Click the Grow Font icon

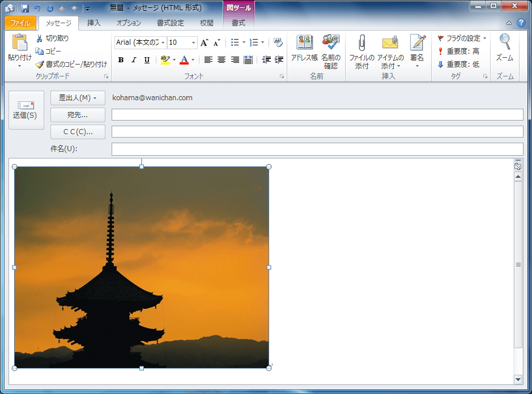coord(205,42)
